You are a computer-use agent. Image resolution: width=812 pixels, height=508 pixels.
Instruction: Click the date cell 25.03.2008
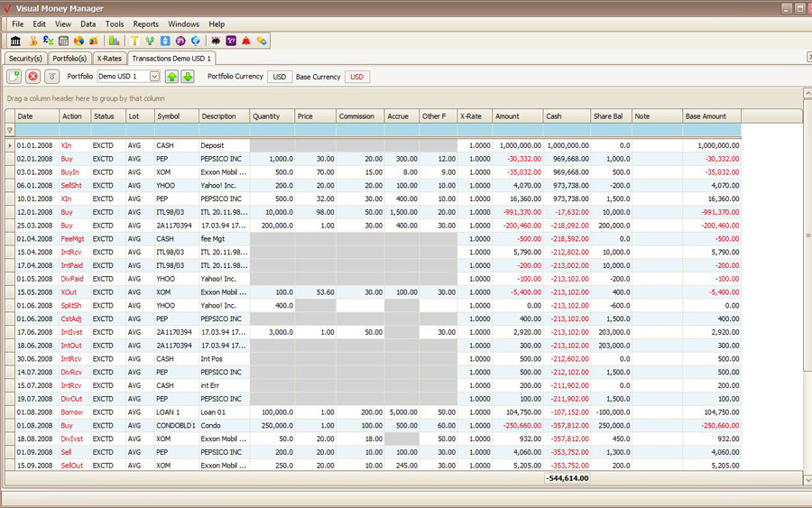[37, 226]
